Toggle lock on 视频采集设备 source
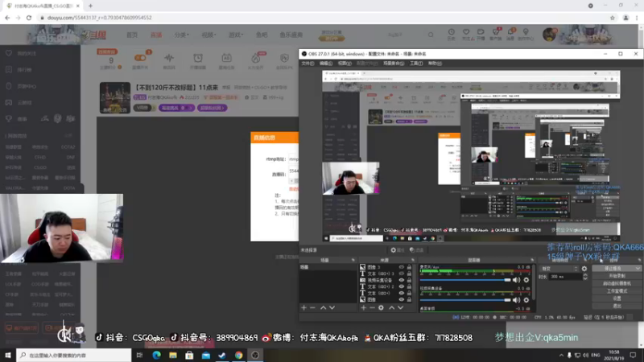The image size is (644, 362). [409, 280]
